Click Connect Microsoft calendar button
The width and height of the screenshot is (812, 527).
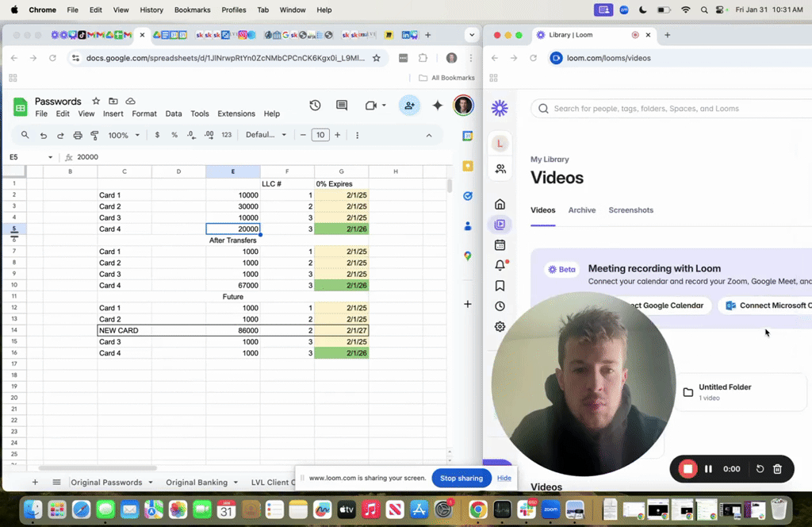pyautogui.click(x=767, y=306)
